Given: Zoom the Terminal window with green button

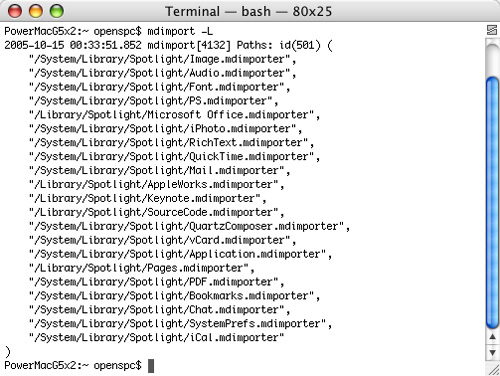Looking at the screenshot, I should pos(56,11).
